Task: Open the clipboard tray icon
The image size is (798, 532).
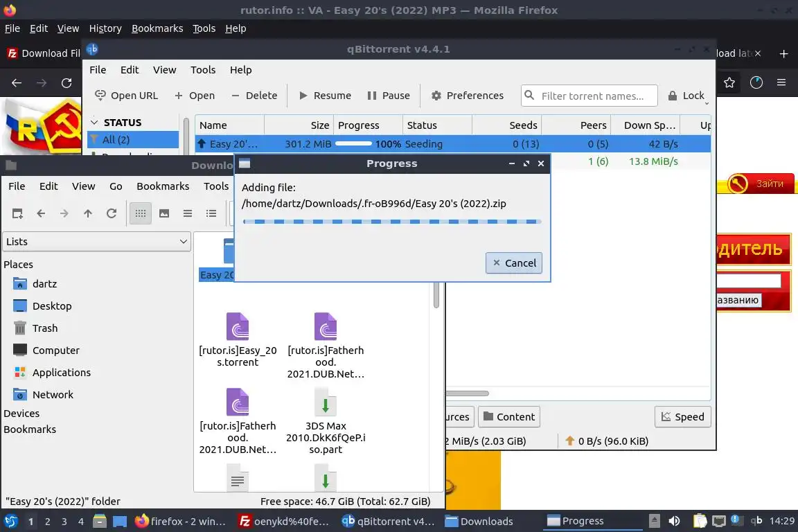Action: pos(700,521)
